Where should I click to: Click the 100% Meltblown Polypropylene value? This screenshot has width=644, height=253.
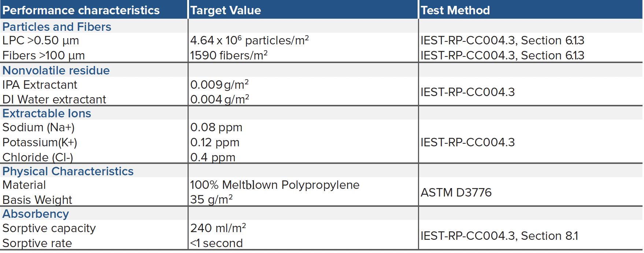[275, 185]
